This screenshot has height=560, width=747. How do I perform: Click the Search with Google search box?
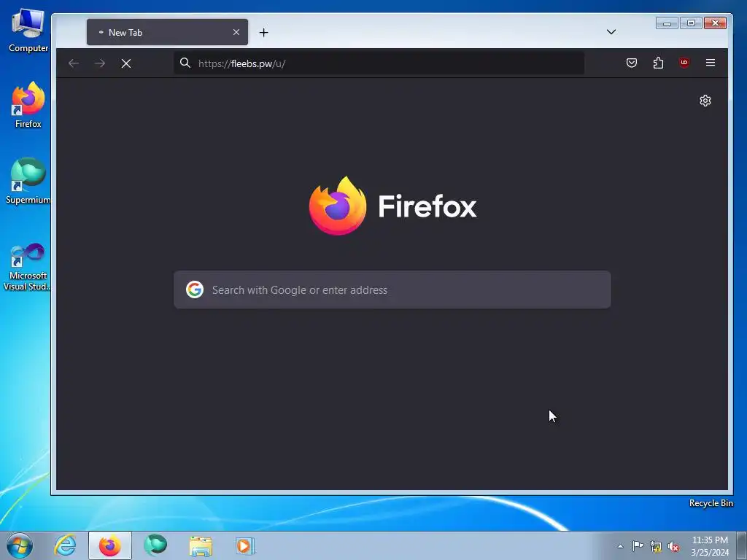click(392, 289)
